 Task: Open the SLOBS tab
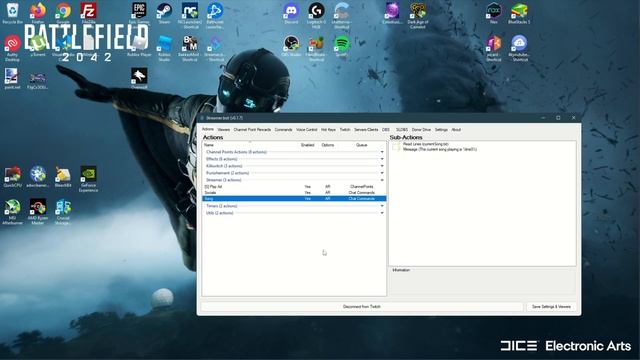(402, 129)
